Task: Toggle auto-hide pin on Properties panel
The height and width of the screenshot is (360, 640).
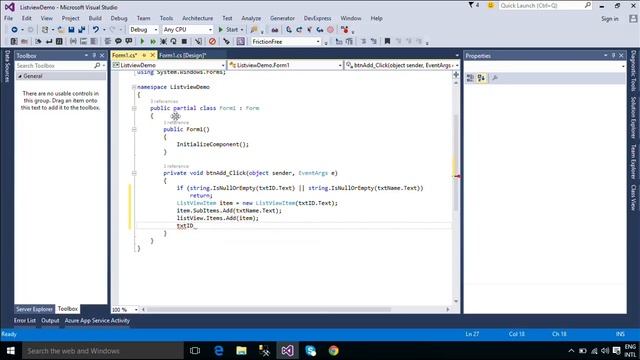Action: [x=613, y=55]
